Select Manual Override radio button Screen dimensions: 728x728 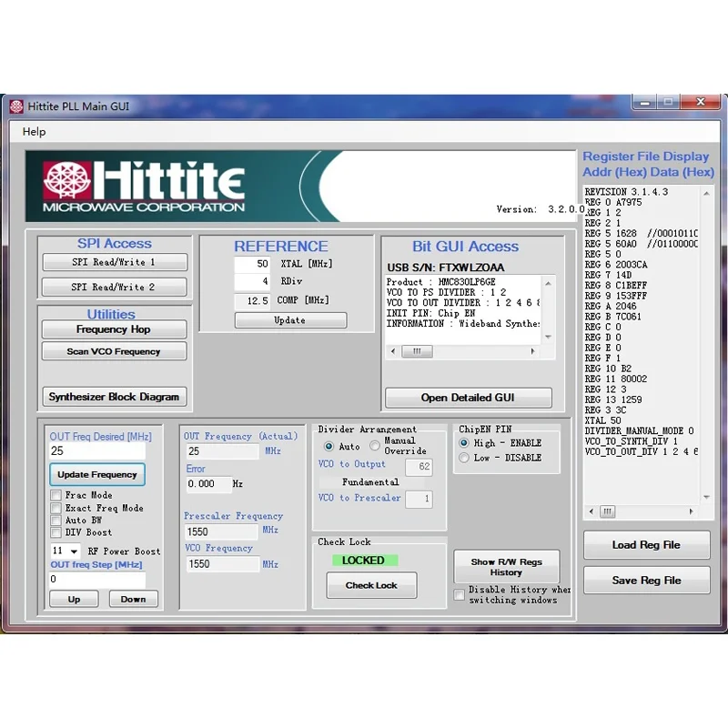pos(374,446)
